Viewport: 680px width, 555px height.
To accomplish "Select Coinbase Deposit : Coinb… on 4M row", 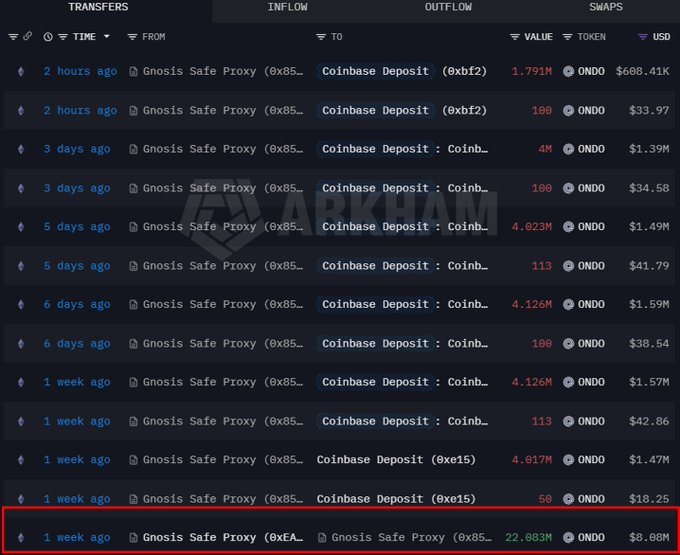I will tap(403, 149).
